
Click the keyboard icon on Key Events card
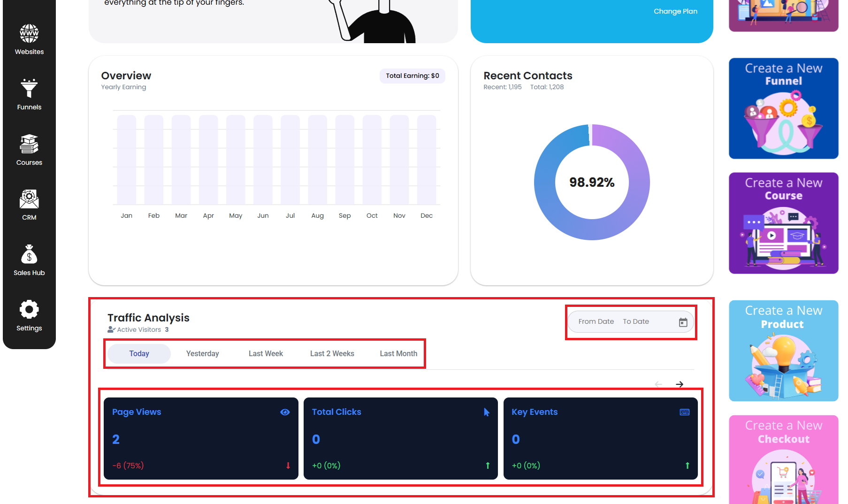coord(685,412)
